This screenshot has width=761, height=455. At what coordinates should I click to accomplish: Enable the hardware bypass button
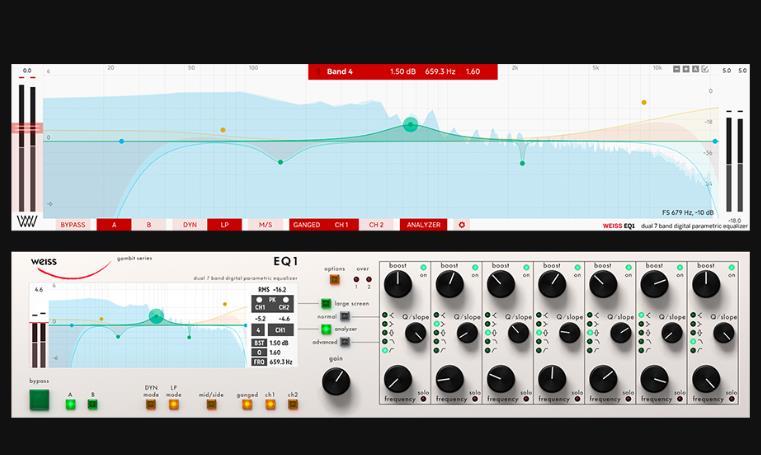(x=39, y=400)
